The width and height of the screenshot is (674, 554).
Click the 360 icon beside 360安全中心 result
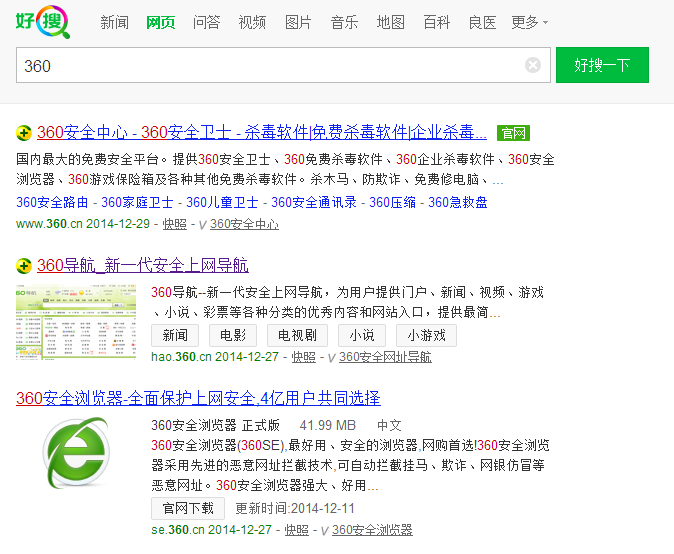click(24, 133)
